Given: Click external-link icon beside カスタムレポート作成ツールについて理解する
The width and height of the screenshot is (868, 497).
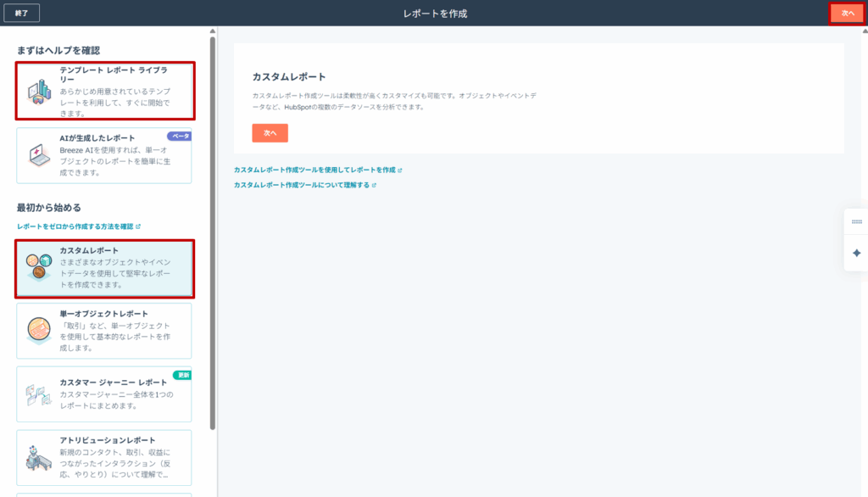Looking at the screenshot, I should 374,185.
